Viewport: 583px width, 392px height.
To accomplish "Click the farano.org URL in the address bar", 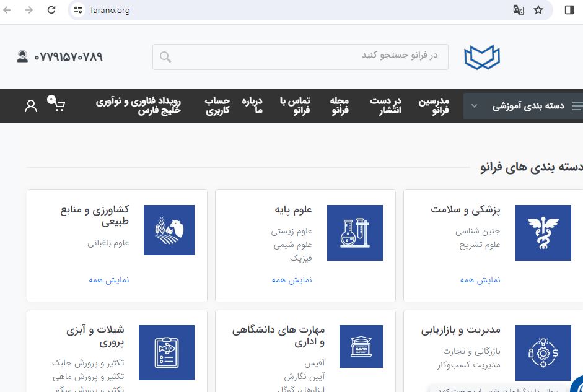I will [110, 10].
